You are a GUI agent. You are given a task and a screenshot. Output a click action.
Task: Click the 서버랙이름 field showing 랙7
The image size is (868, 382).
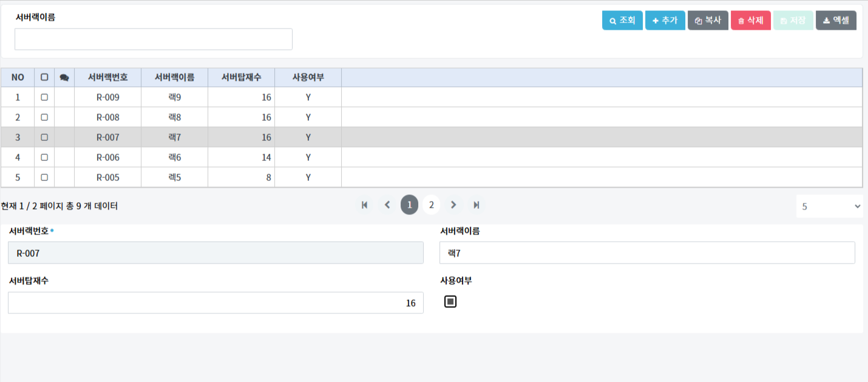tap(647, 253)
